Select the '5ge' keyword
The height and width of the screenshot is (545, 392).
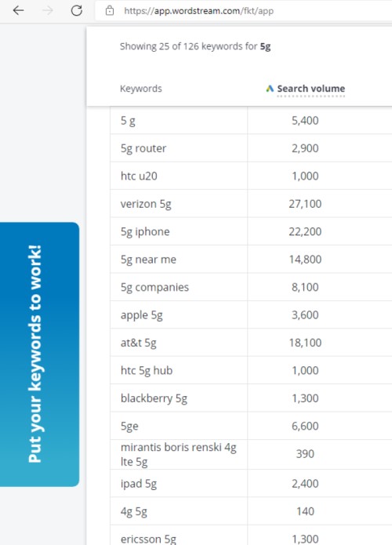[x=129, y=427]
